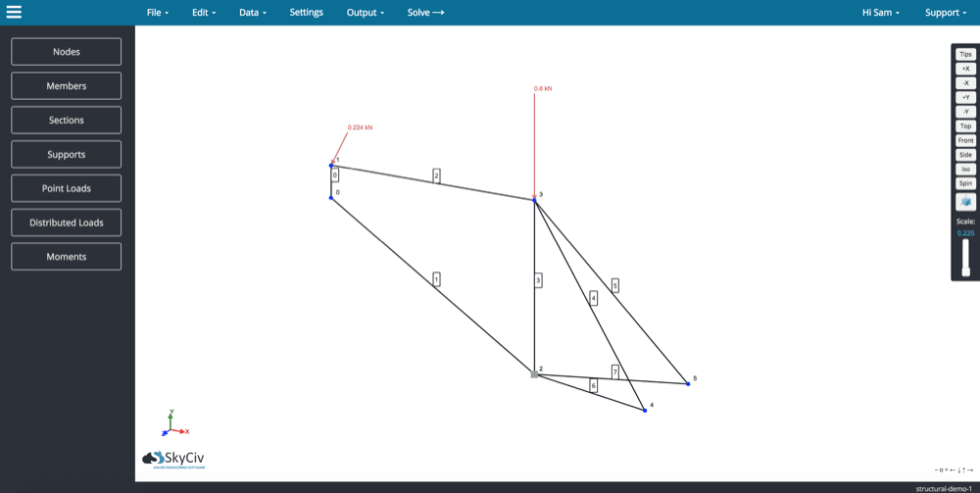Select member label 3 on the model
This screenshot has width=980, height=493.
click(x=538, y=280)
